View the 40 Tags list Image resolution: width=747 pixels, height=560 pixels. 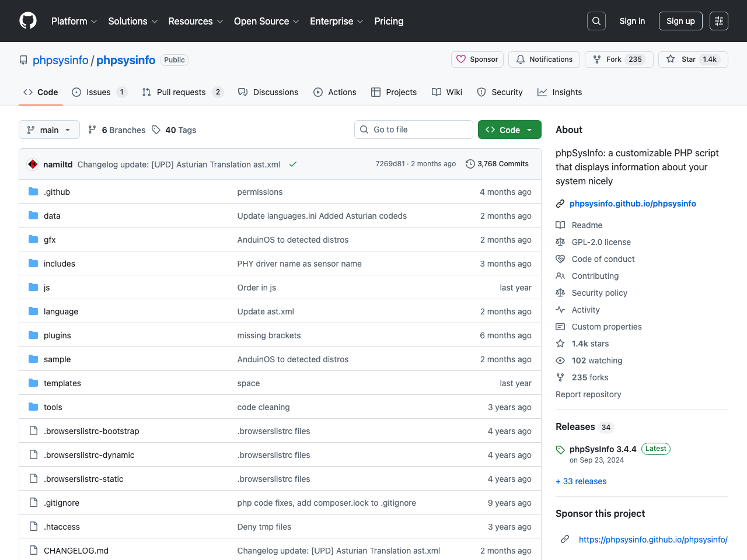coord(174,130)
